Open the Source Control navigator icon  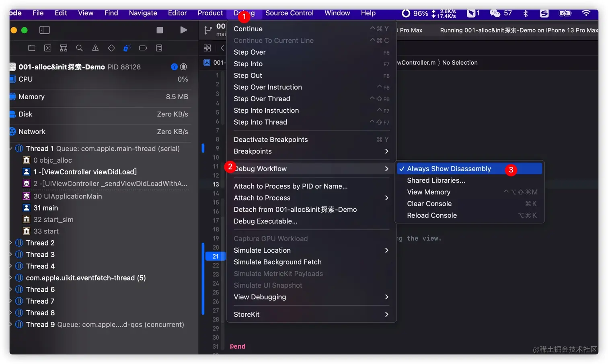click(x=47, y=48)
